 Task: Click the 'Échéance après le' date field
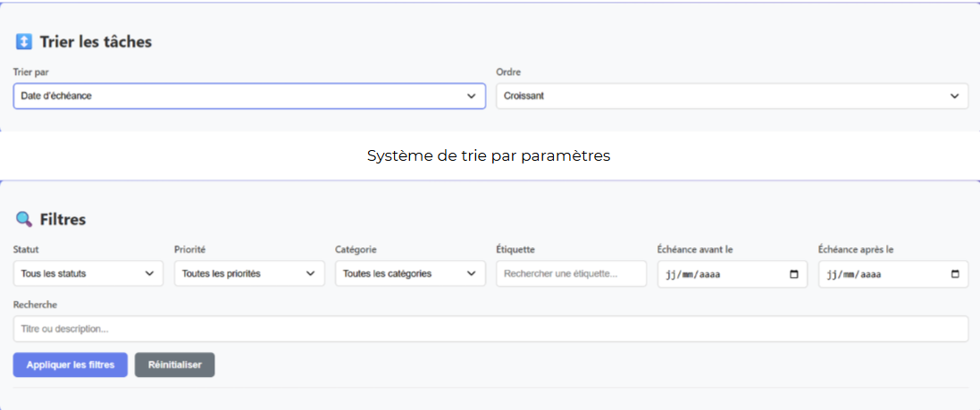click(x=893, y=273)
